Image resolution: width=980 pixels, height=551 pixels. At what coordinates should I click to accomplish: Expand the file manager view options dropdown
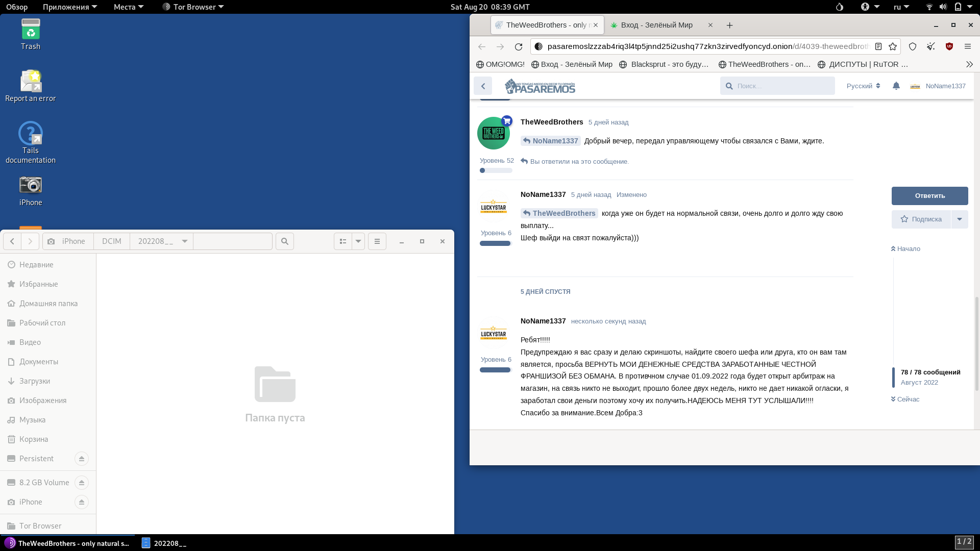358,241
